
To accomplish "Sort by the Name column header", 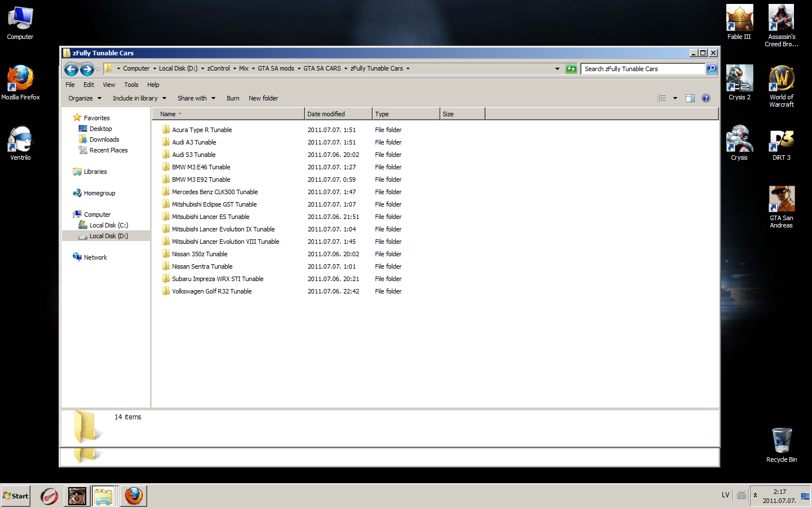I will point(228,114).
